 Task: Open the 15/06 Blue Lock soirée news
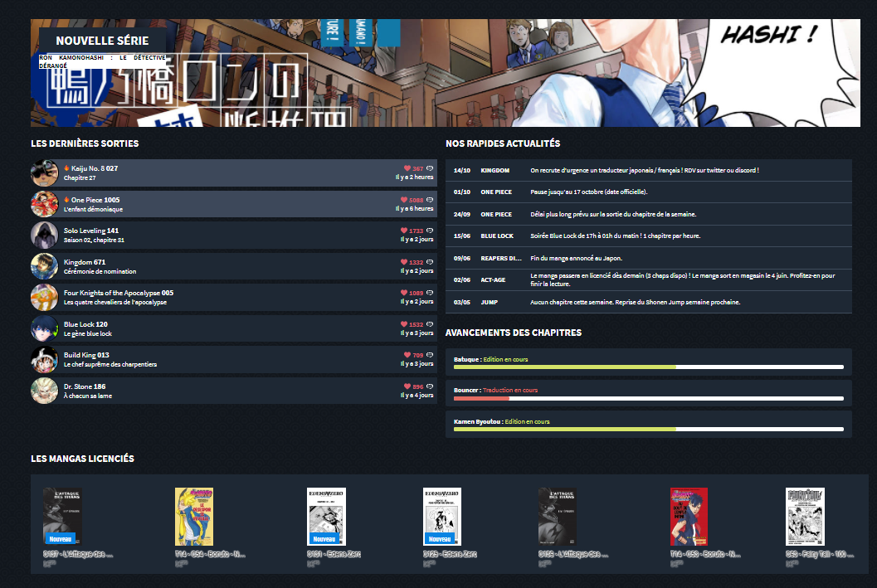coord(649,236)
